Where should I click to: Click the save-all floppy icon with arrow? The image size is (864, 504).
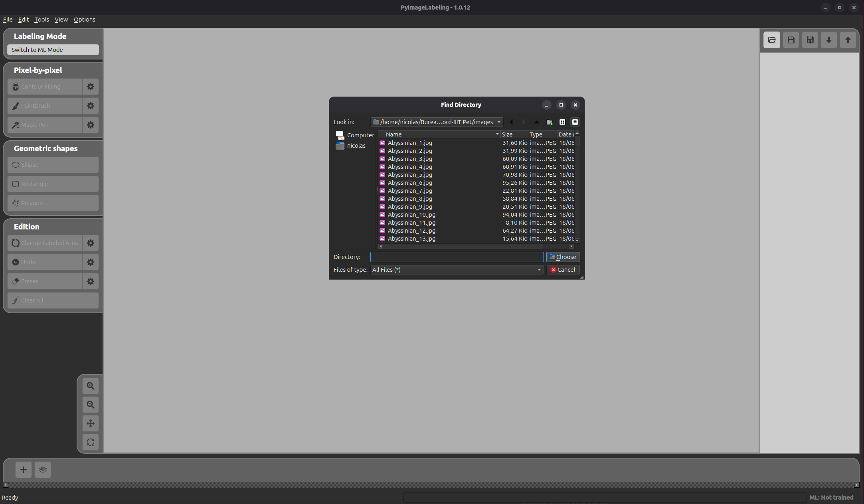click(x=810, y=40)
